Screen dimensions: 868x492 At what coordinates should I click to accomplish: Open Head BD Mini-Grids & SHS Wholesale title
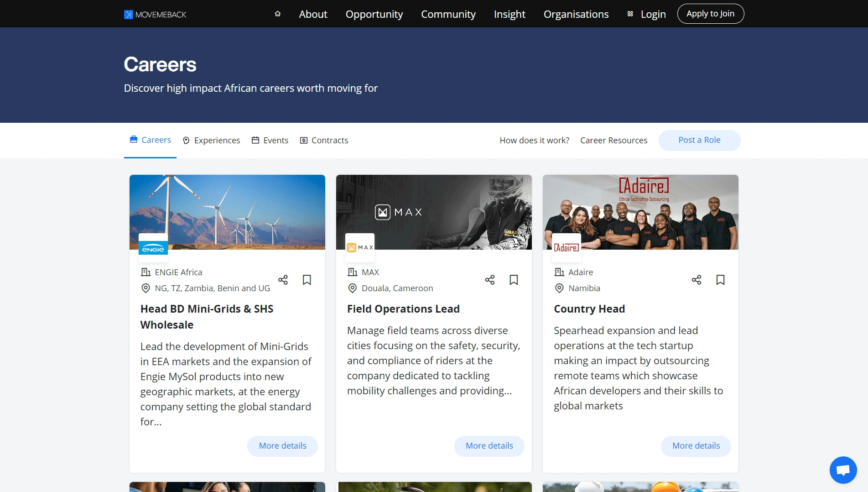tap(207, 317)
